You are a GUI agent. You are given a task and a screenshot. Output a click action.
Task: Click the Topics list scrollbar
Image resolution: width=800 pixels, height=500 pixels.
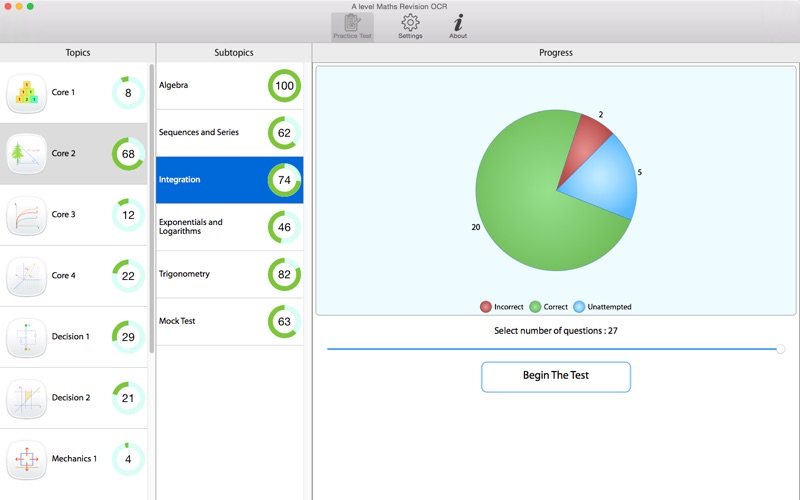(152, 208)
